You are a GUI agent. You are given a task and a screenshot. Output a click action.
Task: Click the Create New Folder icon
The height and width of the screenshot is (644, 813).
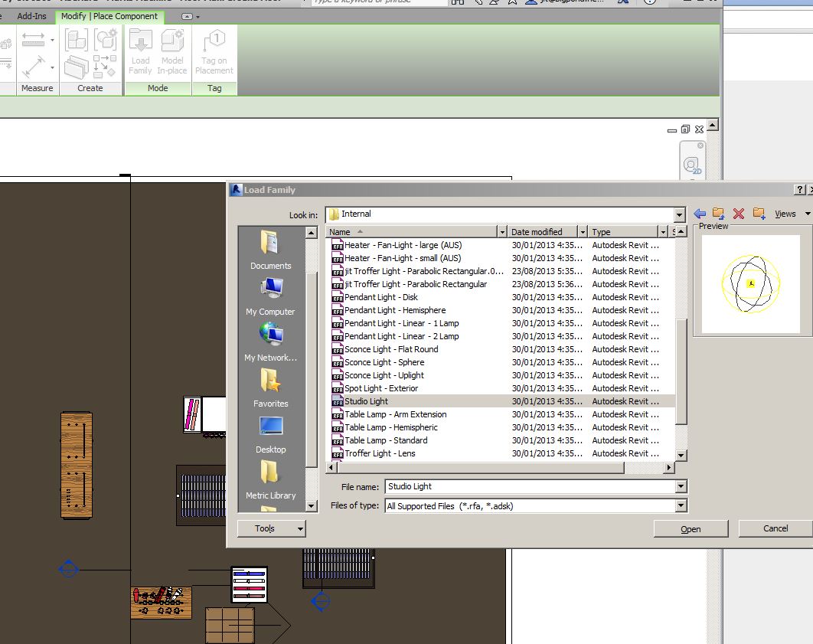[759, 213]
